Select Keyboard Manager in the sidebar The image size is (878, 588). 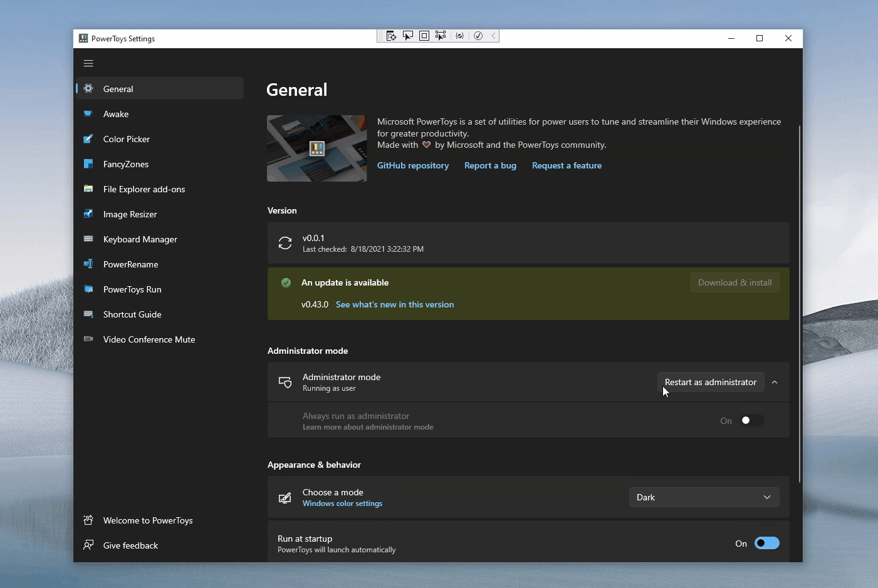pos(160,239)
